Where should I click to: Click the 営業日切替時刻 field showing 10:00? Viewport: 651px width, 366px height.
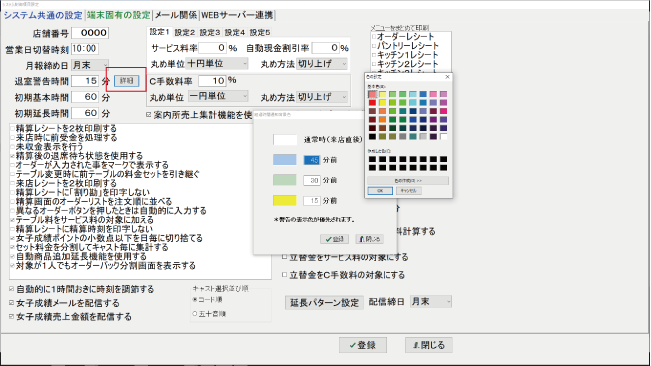click(x=85, y=49)
